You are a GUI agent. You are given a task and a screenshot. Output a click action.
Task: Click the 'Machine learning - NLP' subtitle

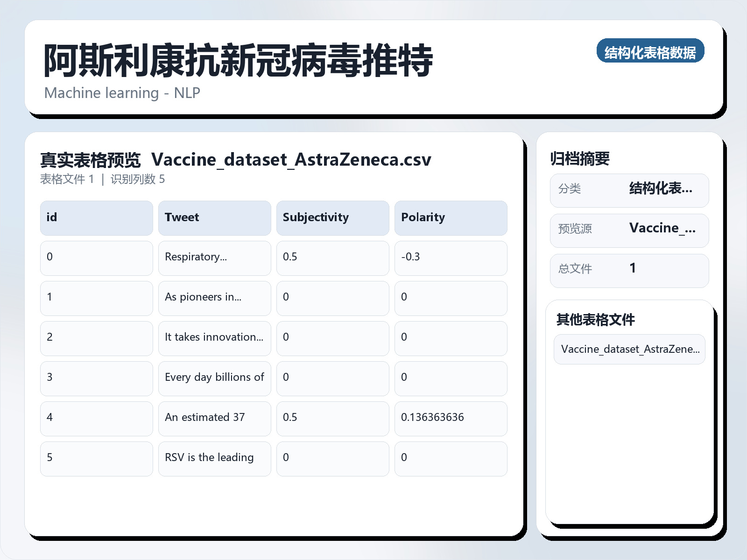(x=122, y=93)
